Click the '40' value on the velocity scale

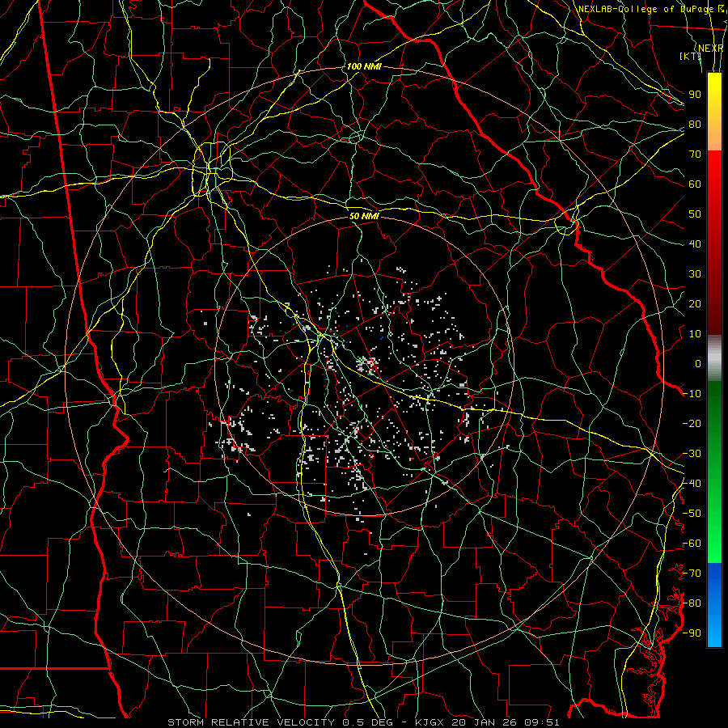(x=695, y=244)
